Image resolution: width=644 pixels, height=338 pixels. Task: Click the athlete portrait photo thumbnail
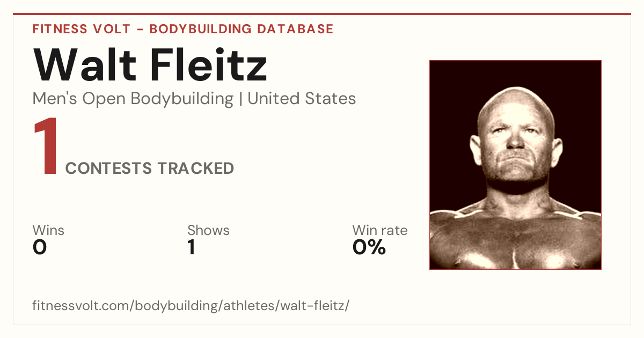point(515,165)
